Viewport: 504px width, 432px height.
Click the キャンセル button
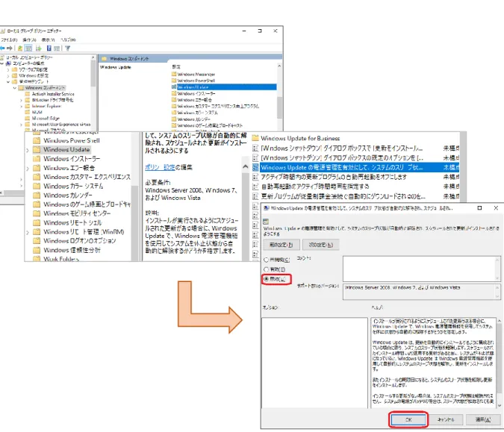(446, 419)
